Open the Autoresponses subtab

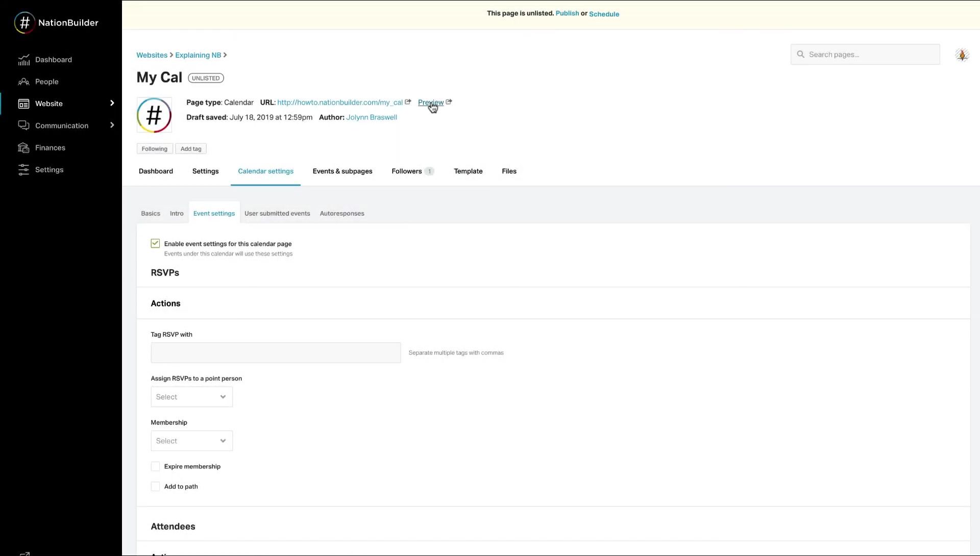point(342,214)
